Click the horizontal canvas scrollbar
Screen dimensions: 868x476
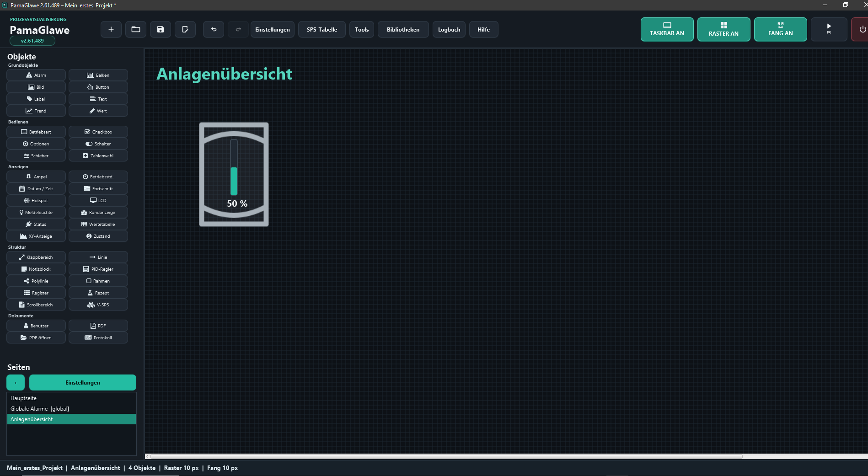(446, 456)
